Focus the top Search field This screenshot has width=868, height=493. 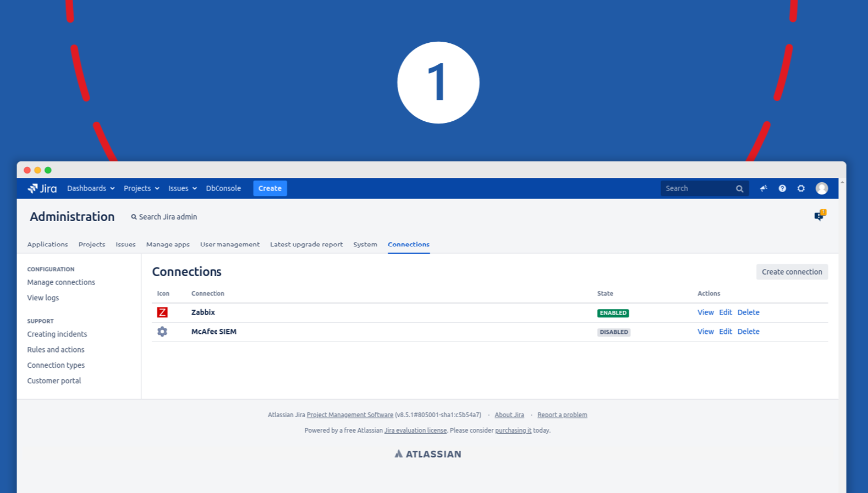(704, 188)
